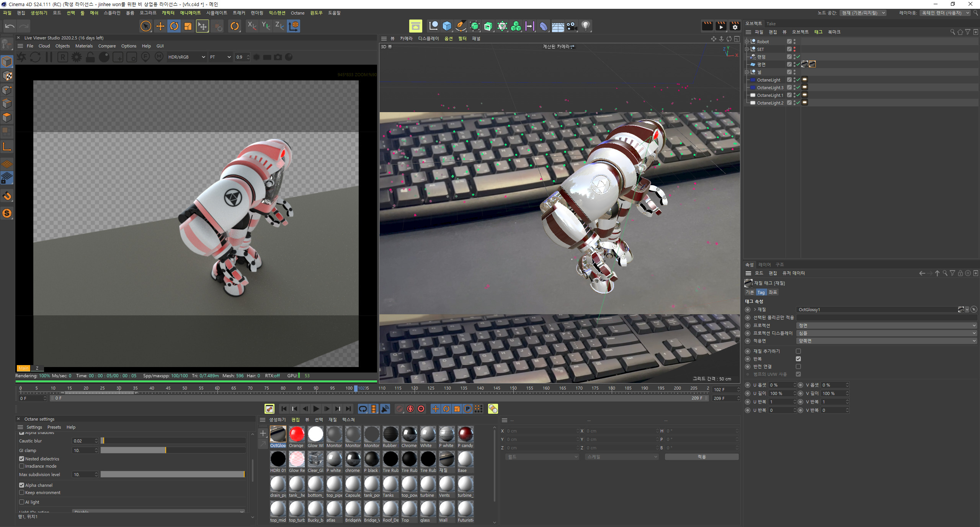Screen dimensions: 980x527
Task: Expand the 널 object tree node
Action: pyautogui.click(x=746, y=72)
